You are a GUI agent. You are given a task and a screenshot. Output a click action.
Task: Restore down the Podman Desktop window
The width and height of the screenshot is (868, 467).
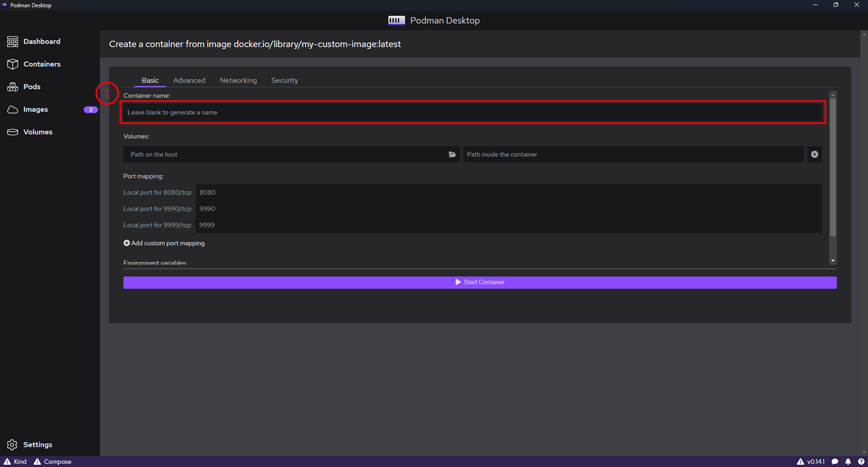[x=836, y=5]
